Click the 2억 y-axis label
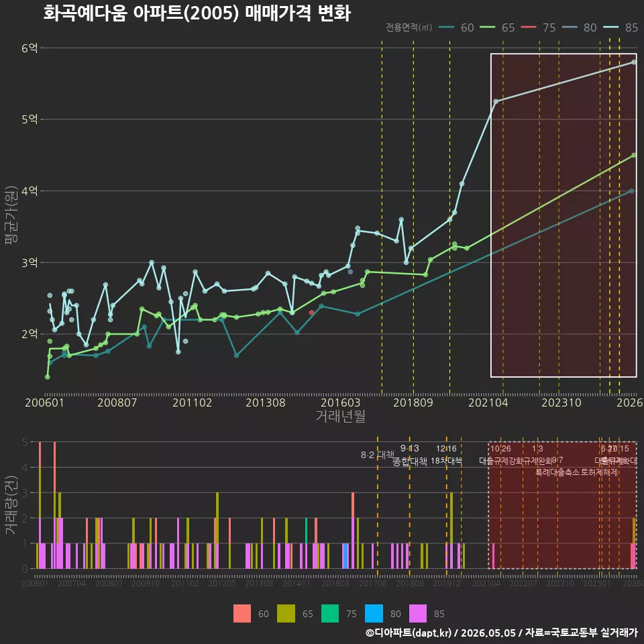644x644 pixels. (30, 334)
